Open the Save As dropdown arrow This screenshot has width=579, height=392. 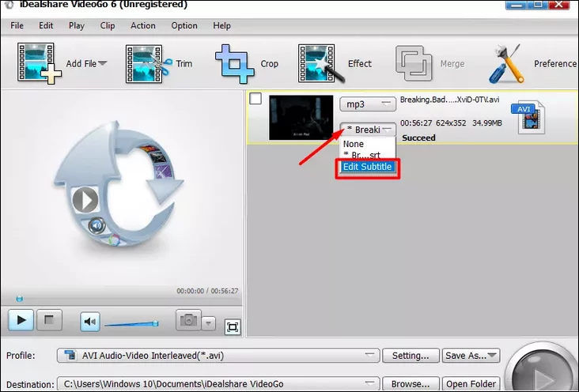[492, 356]
